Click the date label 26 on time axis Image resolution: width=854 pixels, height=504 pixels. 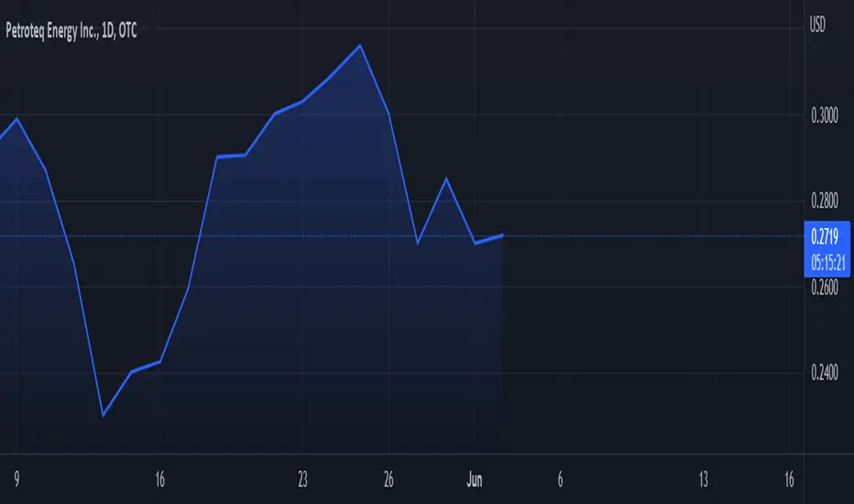click(389, 479)
